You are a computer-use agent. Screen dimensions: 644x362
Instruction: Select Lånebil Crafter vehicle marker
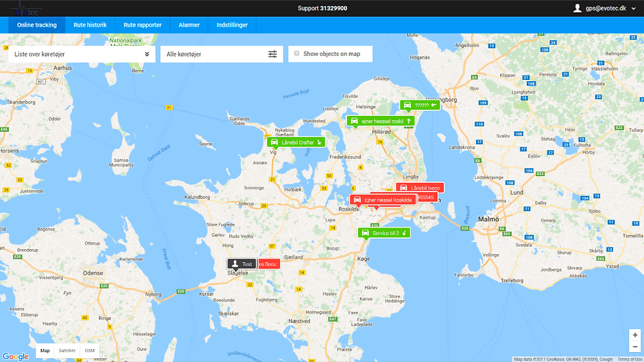pyautogui.click(x=296, y=142)
